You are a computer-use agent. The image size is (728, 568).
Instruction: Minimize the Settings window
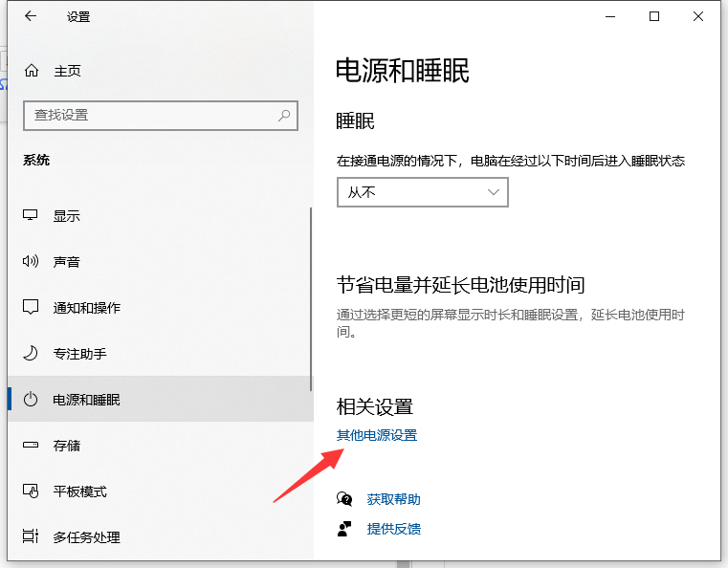pos(609,16)
